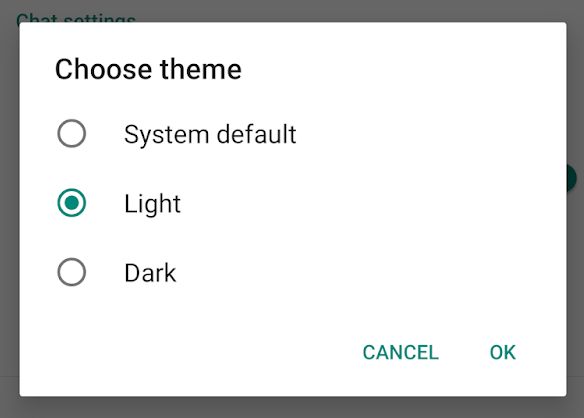Click the "Light" option label text
This screenshot has width=584, height=418.
[152, 203]
